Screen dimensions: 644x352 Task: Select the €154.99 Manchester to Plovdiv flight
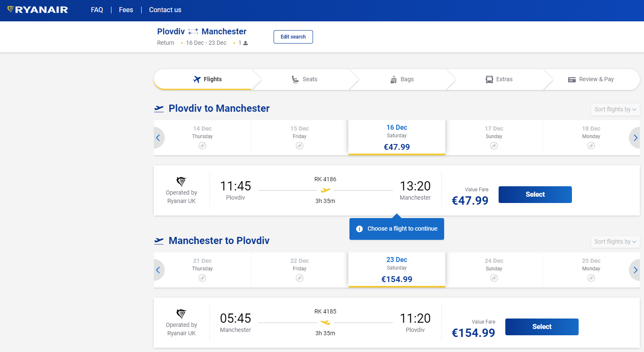(x=542, y=327)
